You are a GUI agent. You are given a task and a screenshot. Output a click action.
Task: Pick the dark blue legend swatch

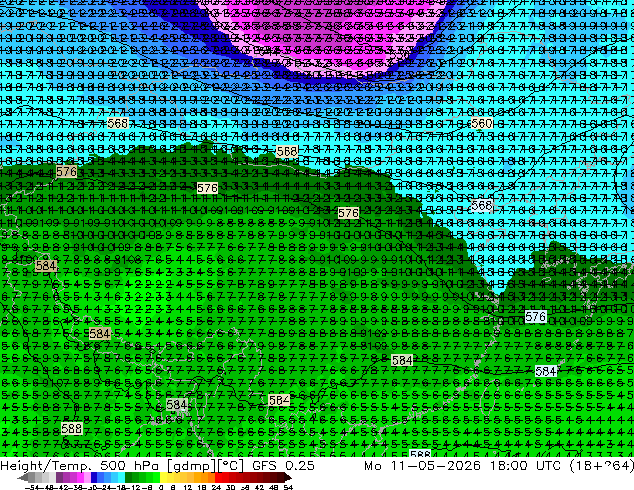94,477
